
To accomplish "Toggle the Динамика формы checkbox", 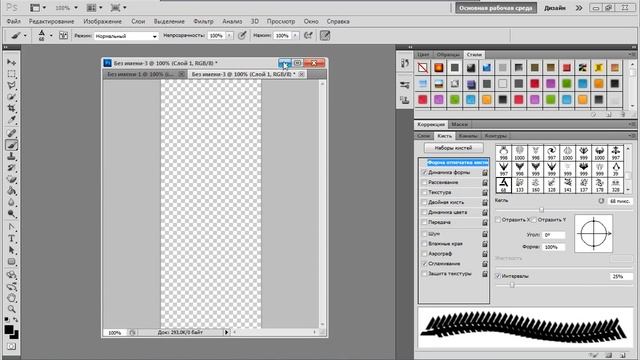I will [424, 172].
